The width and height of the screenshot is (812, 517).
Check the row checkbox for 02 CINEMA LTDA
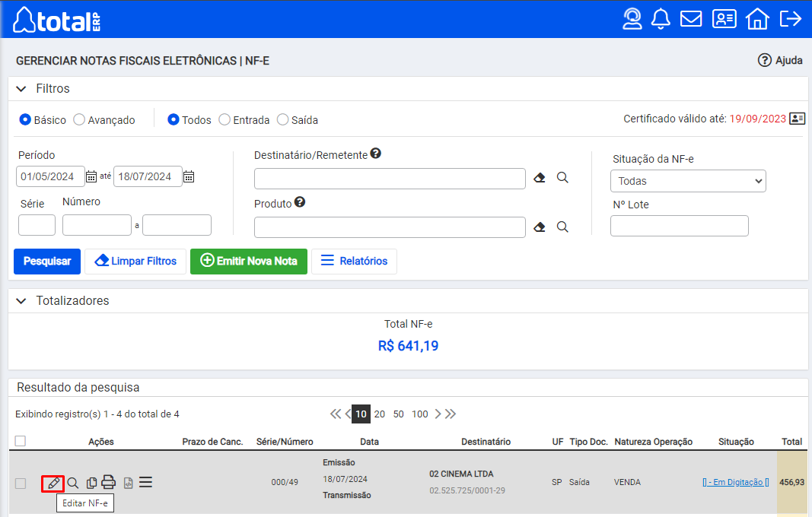point(21,484)
